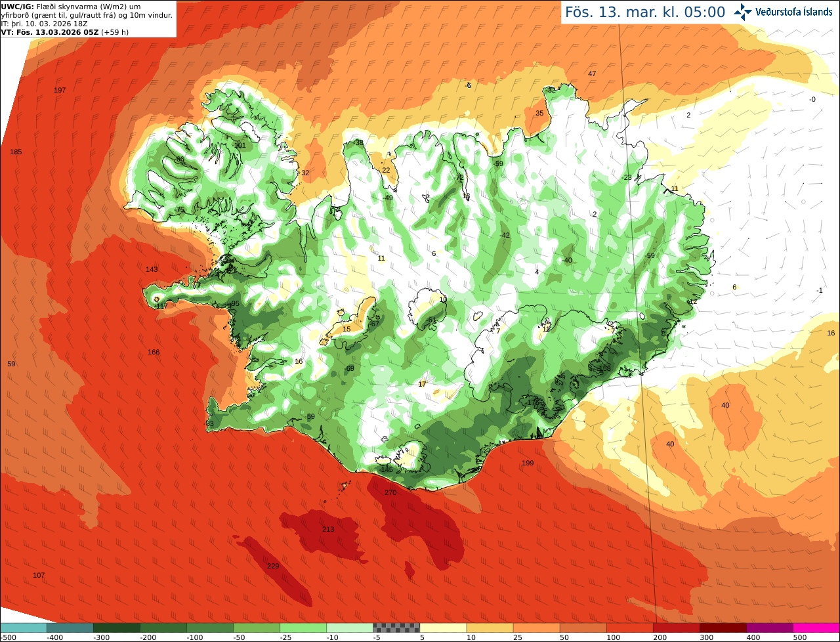Viewport: 840px width, 642px height.
Task: Click the map value 47 north of Iceland
Action: 592,74
